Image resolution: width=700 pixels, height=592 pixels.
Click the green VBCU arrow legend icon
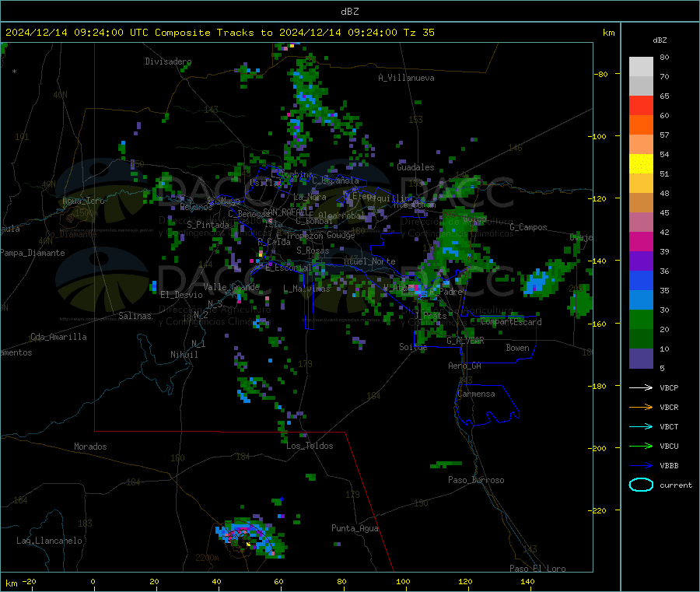[x=641, y=446]
